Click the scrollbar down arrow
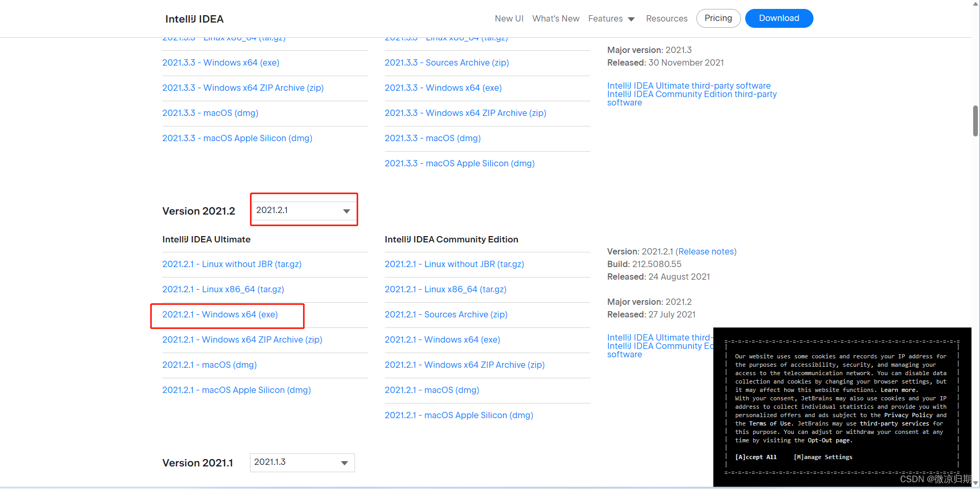The width and height of the screenshot is (980, 489). pyautogui.click(x=975, y=483)
